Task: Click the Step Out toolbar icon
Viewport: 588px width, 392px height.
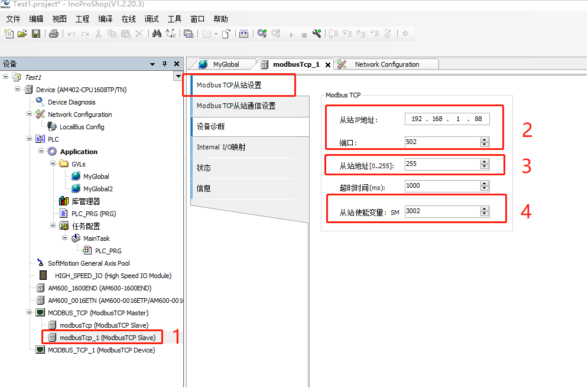Action: 360,34
